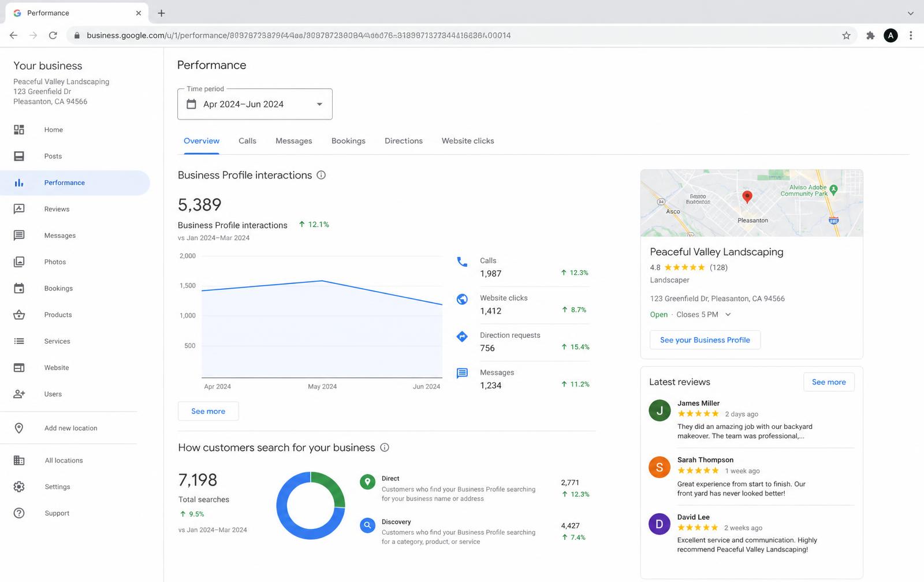The image size is (924, 582).
Task: Click the Discovery magnifier icon
Action: pos(367,525)
